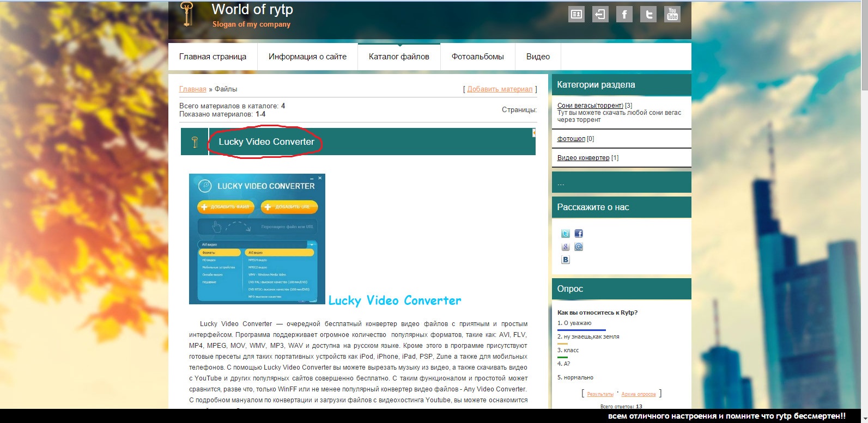Click the Lucky Video Converter screenshot thumbnail
Image resolution: width=868 pixels, height=423 pixels.
(x=257, y=239)
